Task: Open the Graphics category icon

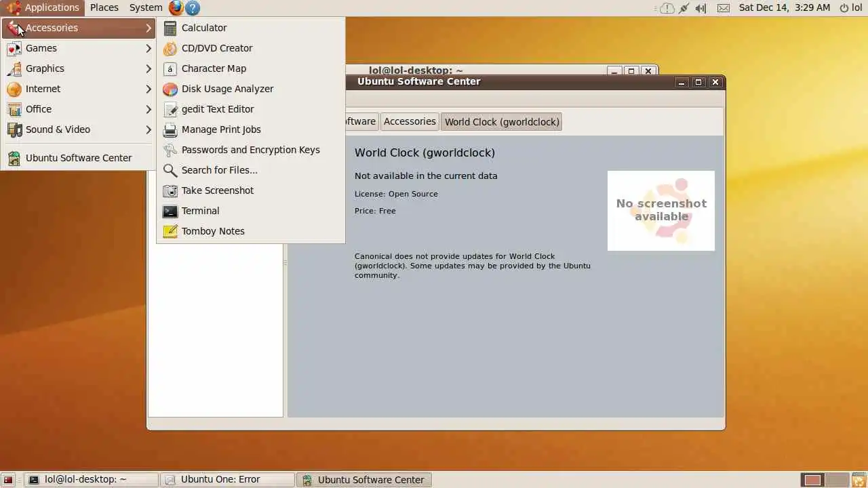Action: [x=14, y=69]
